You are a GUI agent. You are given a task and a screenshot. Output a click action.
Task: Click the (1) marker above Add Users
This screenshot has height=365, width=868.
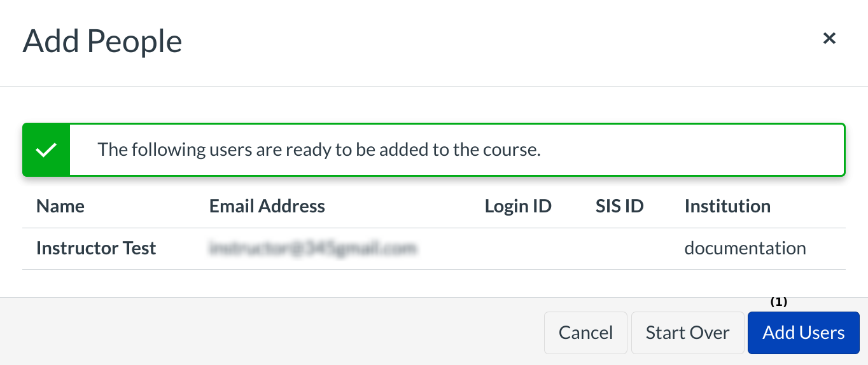(779, 303)
